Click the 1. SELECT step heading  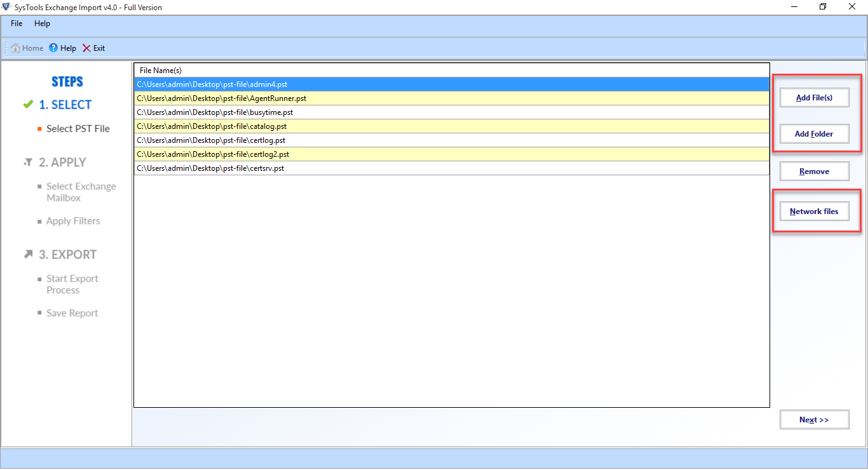(x=65, y=105)
